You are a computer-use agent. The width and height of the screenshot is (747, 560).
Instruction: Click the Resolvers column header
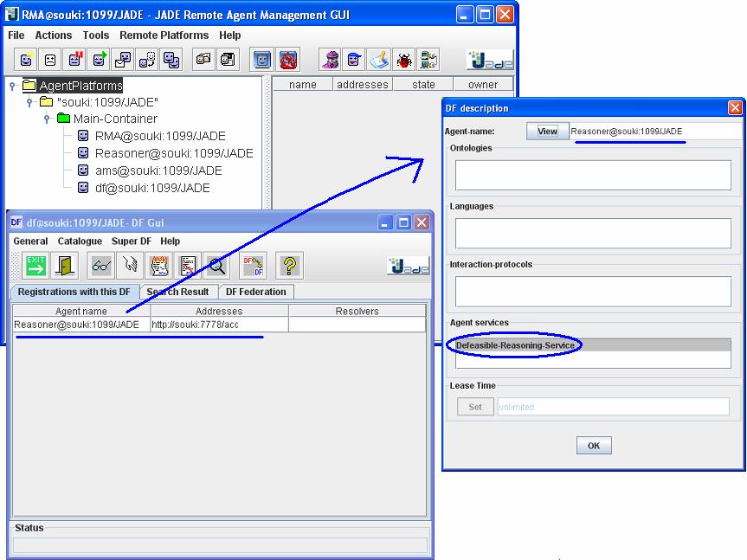357,311
